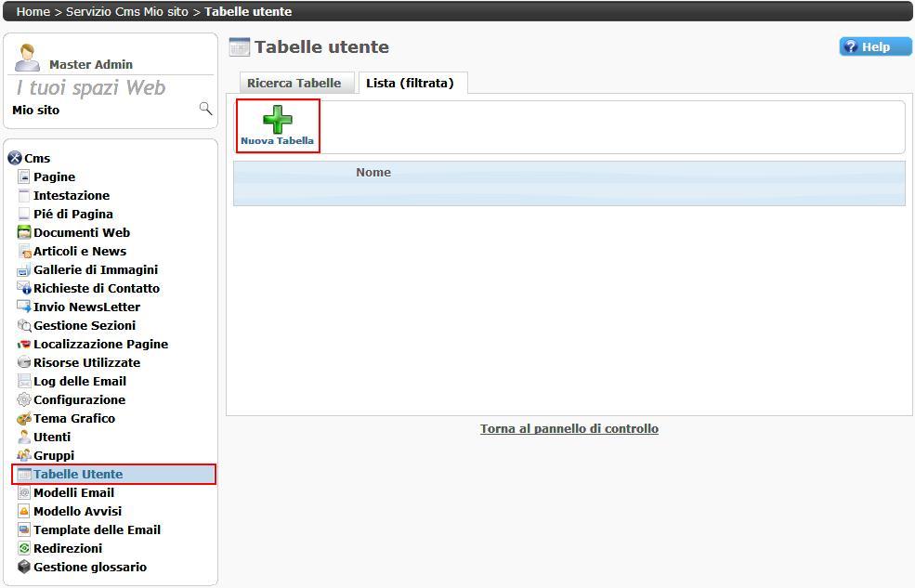This screenshot has width=915, height=588.
Task: Click the Configurazione gear icon
Action: (25, 400)
